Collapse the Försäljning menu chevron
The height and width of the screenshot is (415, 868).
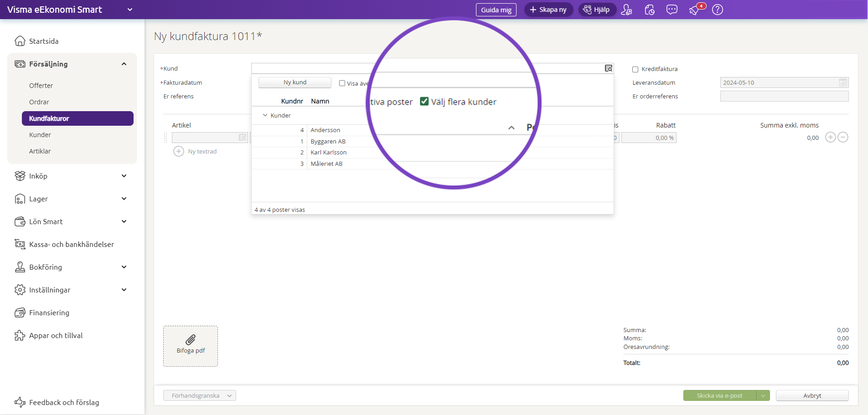(x=124, y=64)
